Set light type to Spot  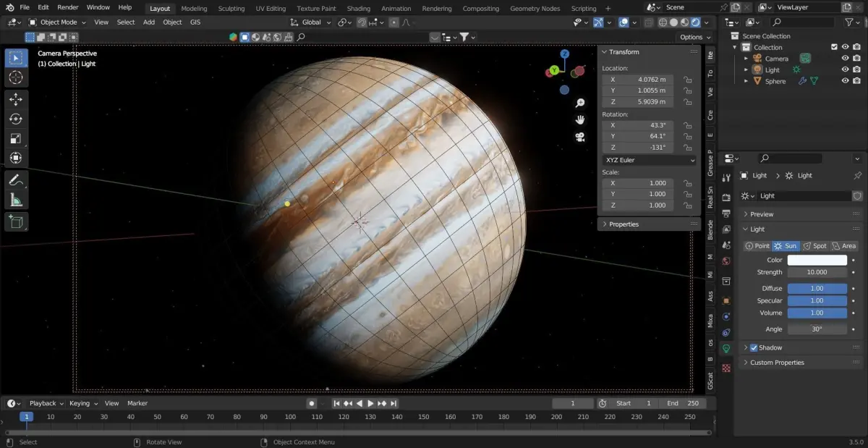coord(814,246)
